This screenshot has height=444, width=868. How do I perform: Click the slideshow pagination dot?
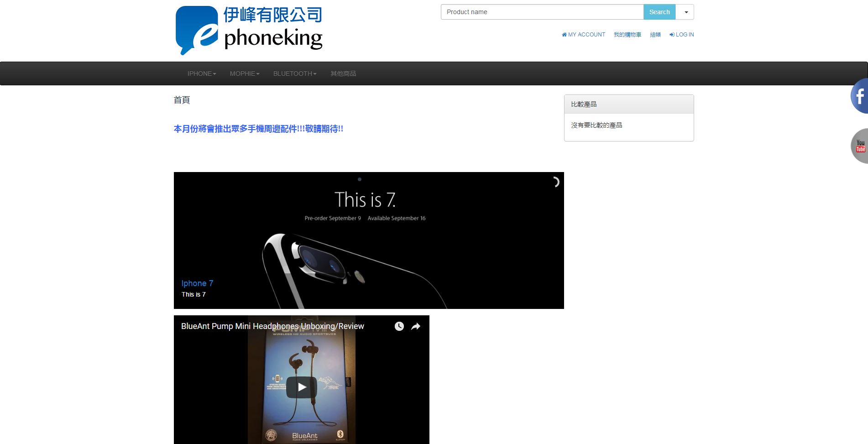click(360, 179)
